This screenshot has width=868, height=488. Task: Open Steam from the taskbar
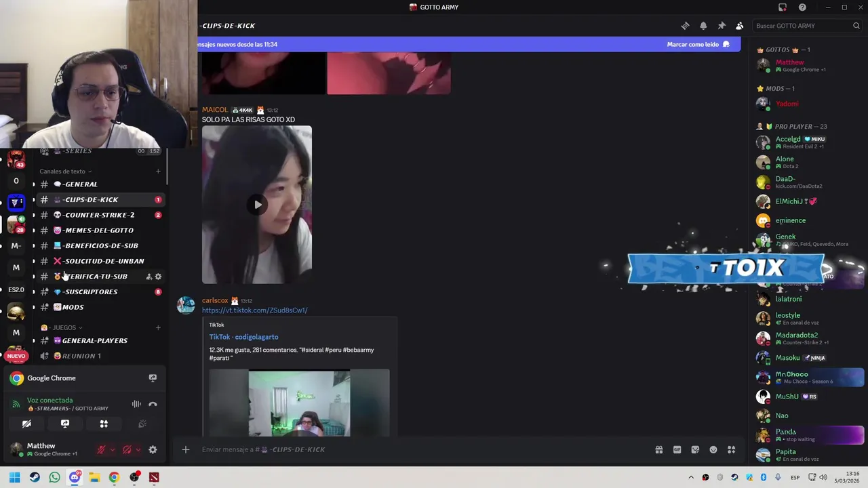click(x=35, y=477)
